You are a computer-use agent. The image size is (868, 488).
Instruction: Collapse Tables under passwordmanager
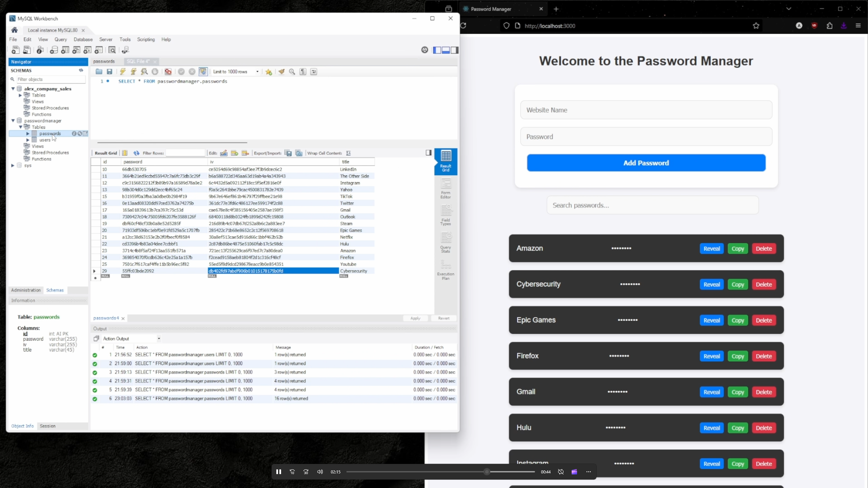click(x=20, y=127)
